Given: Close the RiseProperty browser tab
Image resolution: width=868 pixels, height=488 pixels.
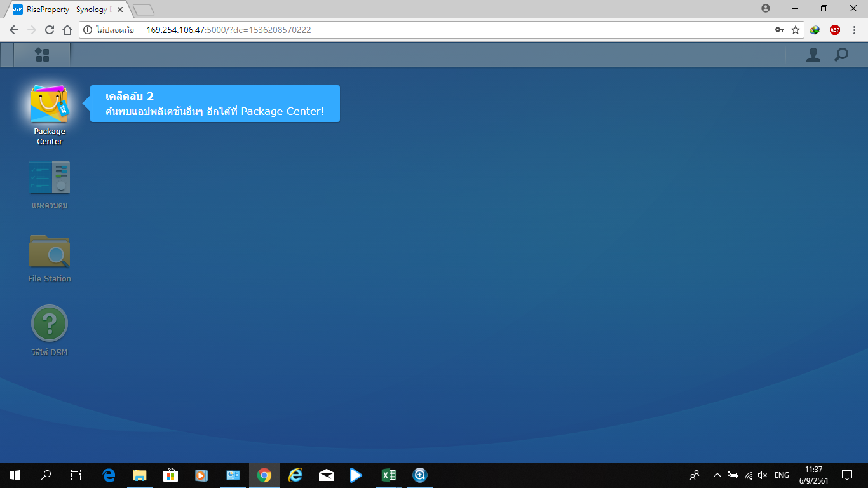Looking at the screenshot, I should [x=120, y=10].
